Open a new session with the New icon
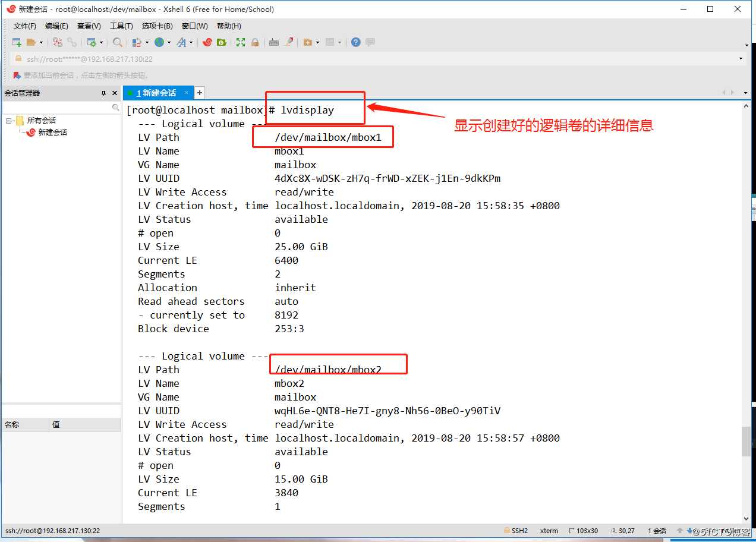 coord(16,42)
